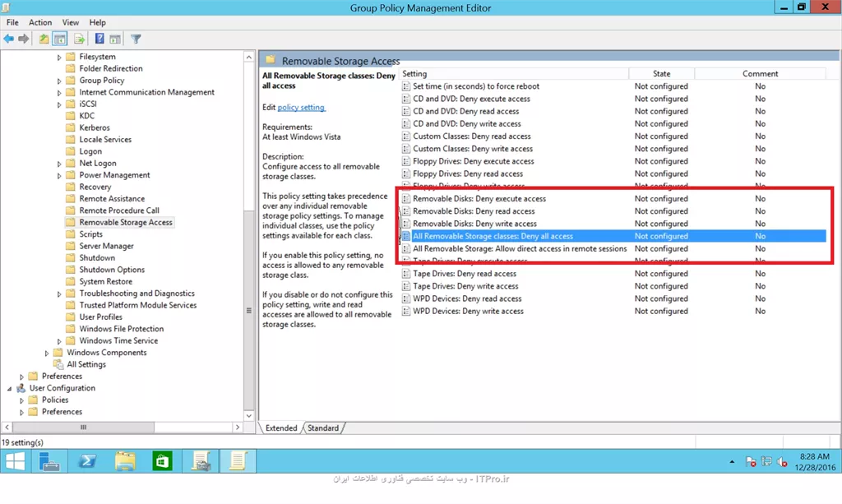Open Windows PowerShell from the taskbar

coord(87,461)
